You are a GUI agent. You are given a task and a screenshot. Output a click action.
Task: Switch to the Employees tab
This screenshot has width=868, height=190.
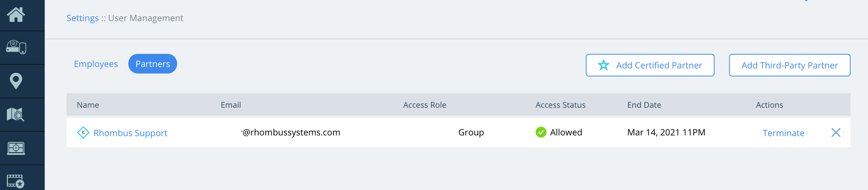[96, 64]
